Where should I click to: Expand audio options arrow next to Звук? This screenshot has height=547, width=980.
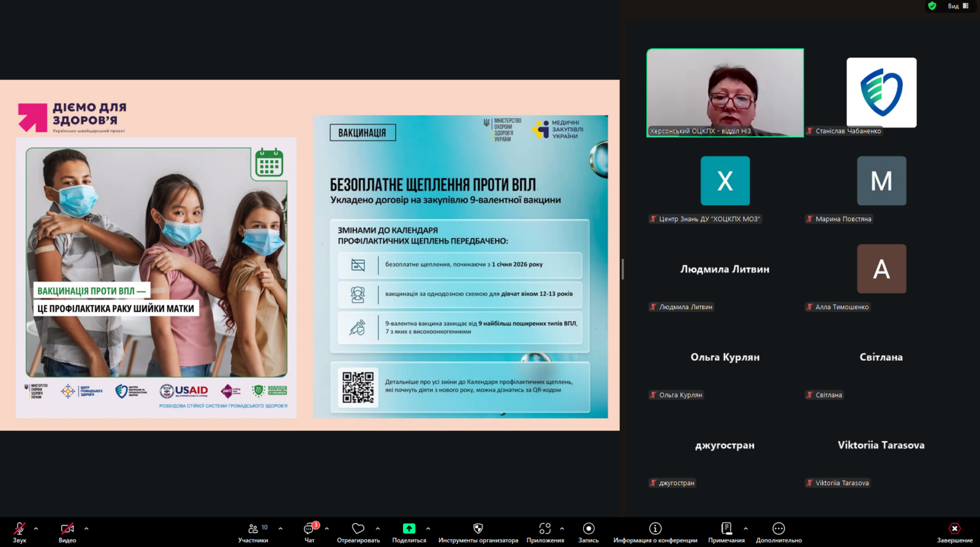point(36,528)
